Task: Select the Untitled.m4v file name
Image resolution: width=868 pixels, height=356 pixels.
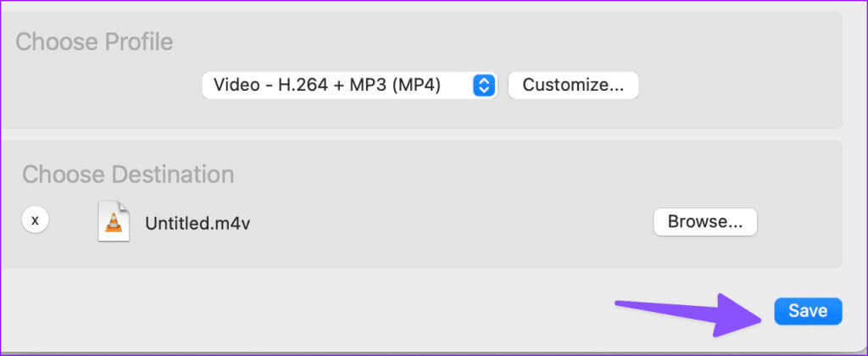Action: coord(198,223)
